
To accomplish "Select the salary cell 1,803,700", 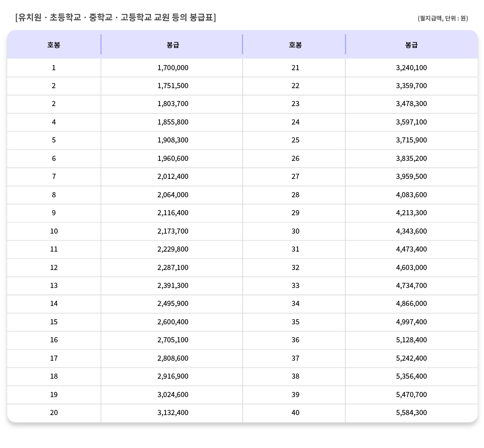I will point(173,104).
